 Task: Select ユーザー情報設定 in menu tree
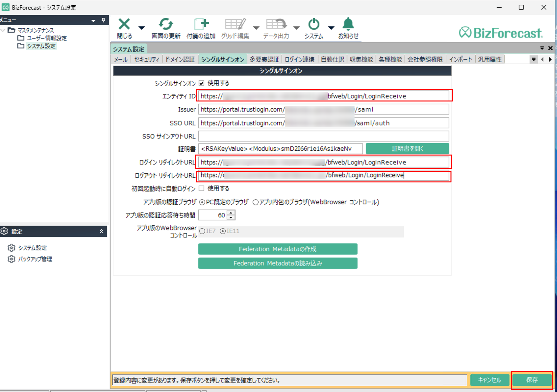(x=47, y=38)
